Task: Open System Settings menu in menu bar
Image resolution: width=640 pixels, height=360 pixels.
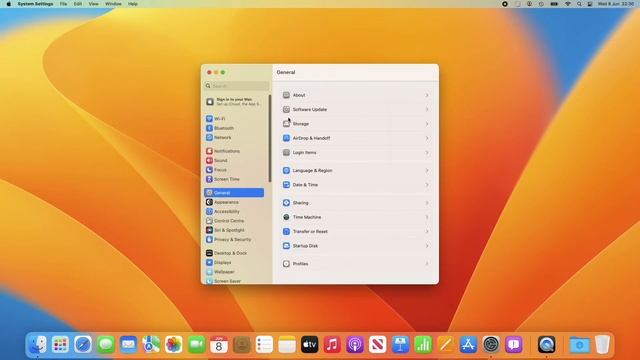Action: click(x=36, y=4)
